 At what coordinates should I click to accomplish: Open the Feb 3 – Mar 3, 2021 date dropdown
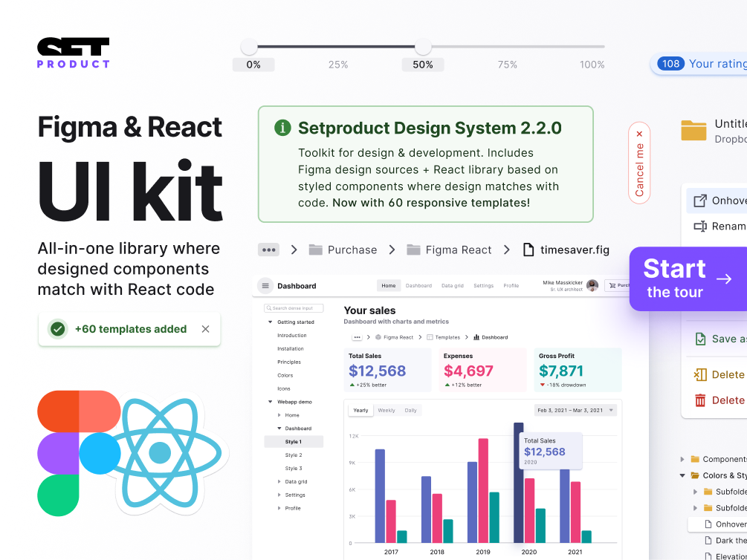coord(575,411)
